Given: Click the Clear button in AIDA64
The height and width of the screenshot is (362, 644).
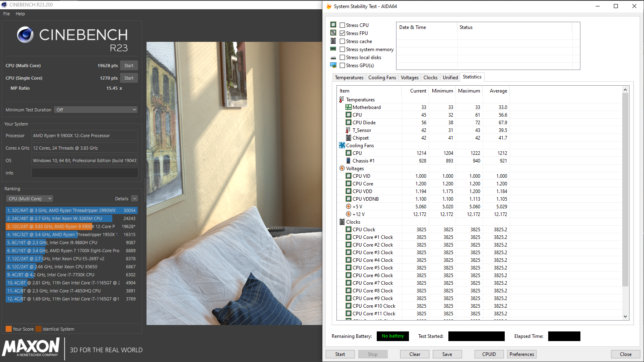Looking at the screenshot, I should (415, 354).
